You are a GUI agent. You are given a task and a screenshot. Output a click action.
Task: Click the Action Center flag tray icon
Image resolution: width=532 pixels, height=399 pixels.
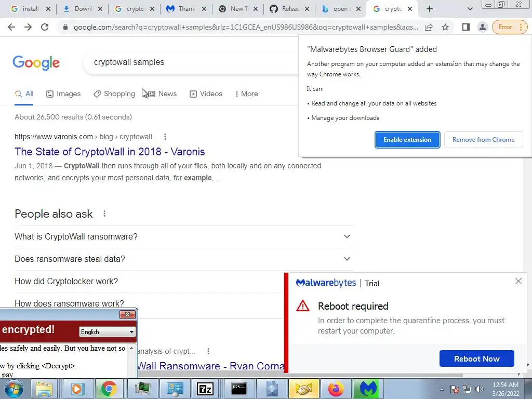(x=454, y=389)
